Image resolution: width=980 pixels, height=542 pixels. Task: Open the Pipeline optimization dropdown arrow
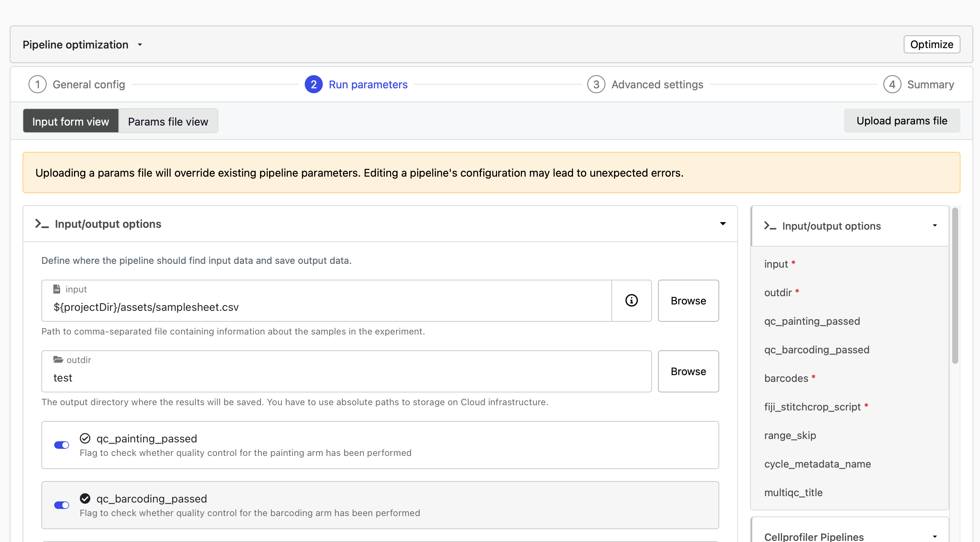pyautogui.click(x=140, y=45)
